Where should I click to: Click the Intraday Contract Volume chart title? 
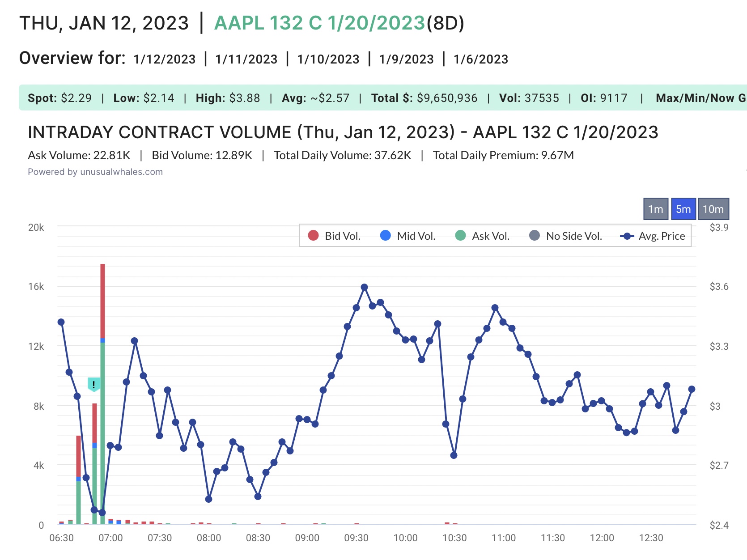click(343, 132)
